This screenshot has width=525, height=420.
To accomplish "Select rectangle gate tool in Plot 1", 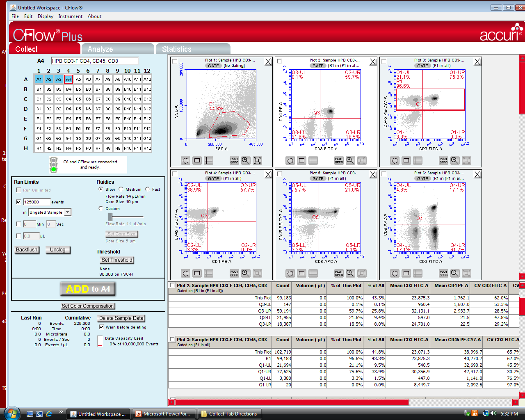I will (x=197, y=160).
